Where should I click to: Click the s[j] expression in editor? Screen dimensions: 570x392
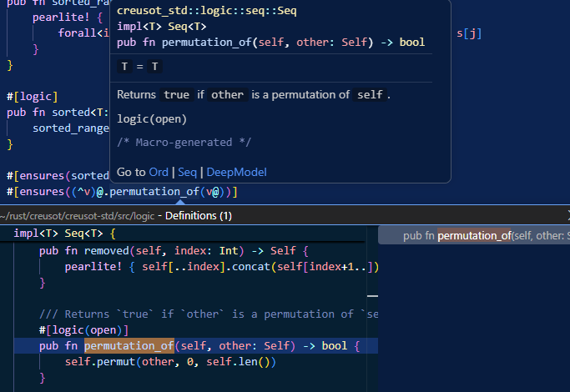[469, 33]
